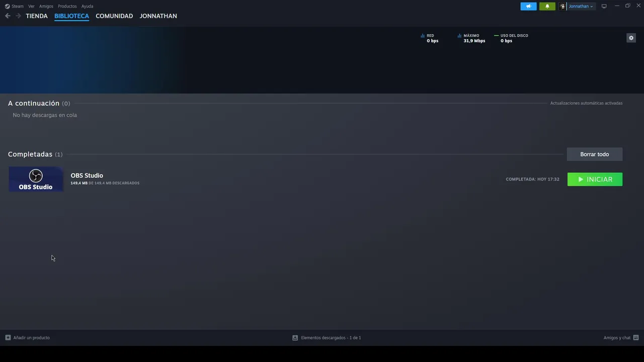The height and width of the screenshot is (362, 644).
Task: Select the BIBLIOTECA tab
Action: 71,16
